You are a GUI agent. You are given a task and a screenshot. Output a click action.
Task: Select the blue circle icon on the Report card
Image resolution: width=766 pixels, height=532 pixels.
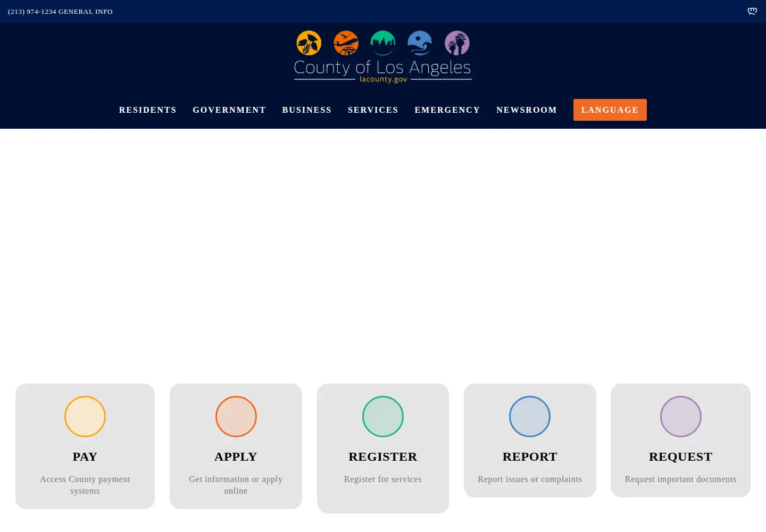pyautogui.click(x=530, y=417)
